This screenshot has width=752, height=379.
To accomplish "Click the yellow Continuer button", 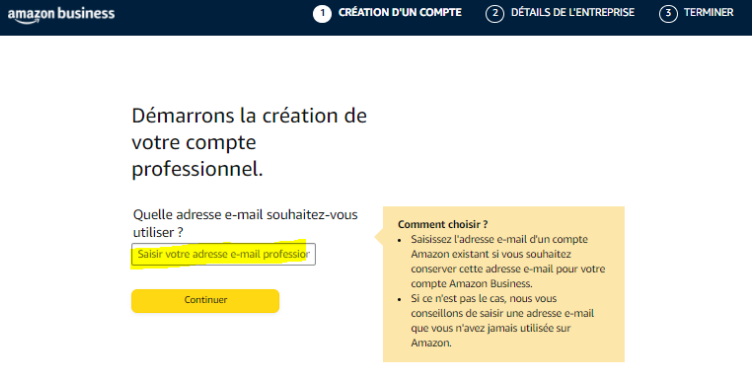I will (x=205, y=301).
